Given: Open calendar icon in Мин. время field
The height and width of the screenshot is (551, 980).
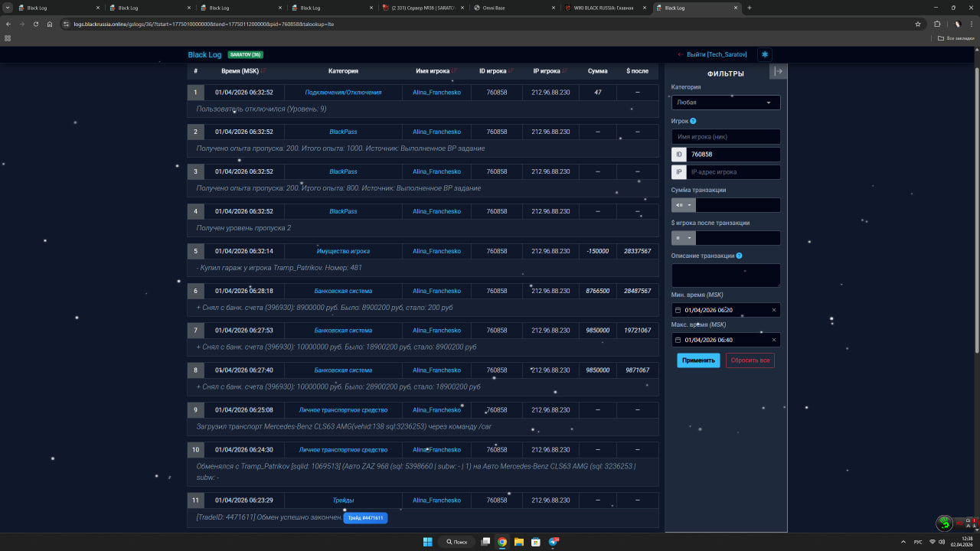Looking at the screenshot, I should 678,310.
